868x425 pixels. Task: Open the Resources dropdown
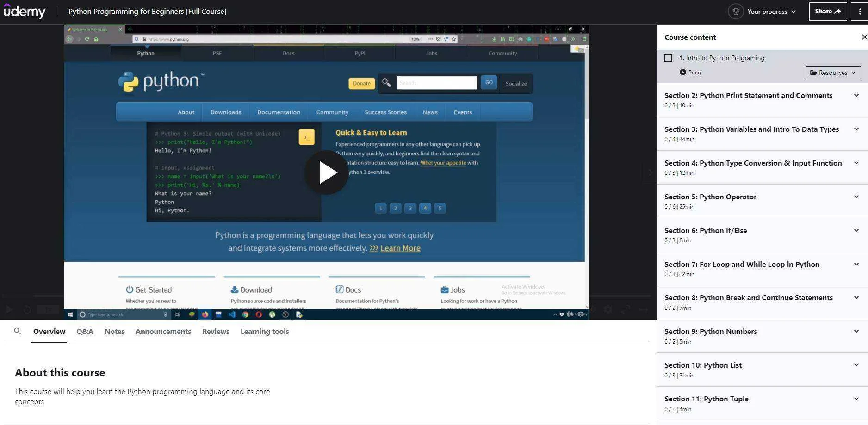(x=833, y=73)
